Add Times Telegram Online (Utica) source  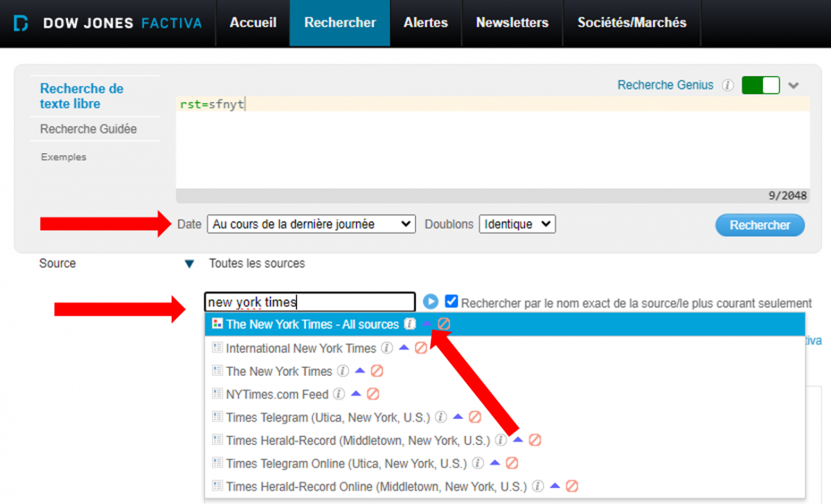pos(494,463)
